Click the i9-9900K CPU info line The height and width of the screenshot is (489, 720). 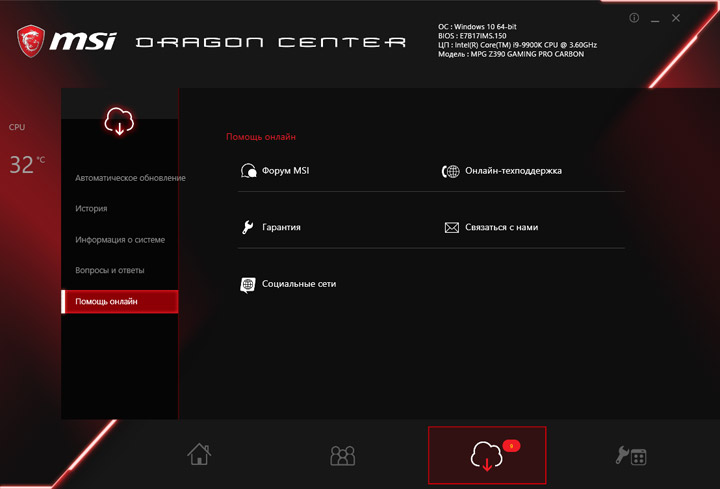point(517,45)
